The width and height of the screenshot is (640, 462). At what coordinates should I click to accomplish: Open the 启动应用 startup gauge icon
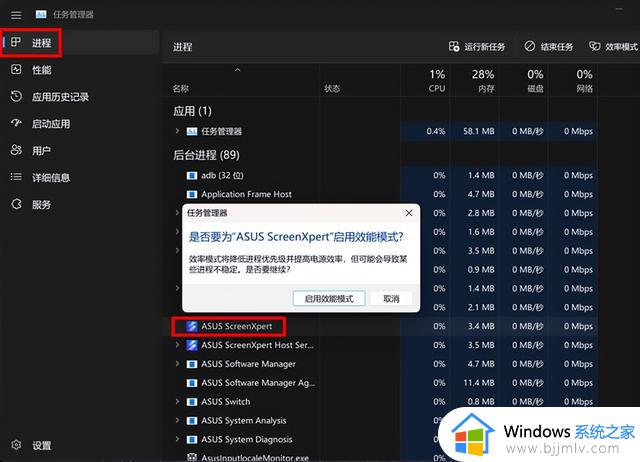[x=16, y=123]
